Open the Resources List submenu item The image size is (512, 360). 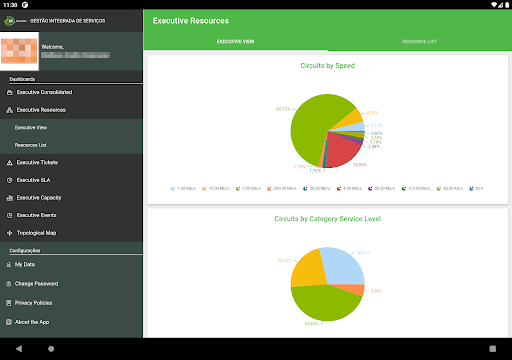pos(71,145)
